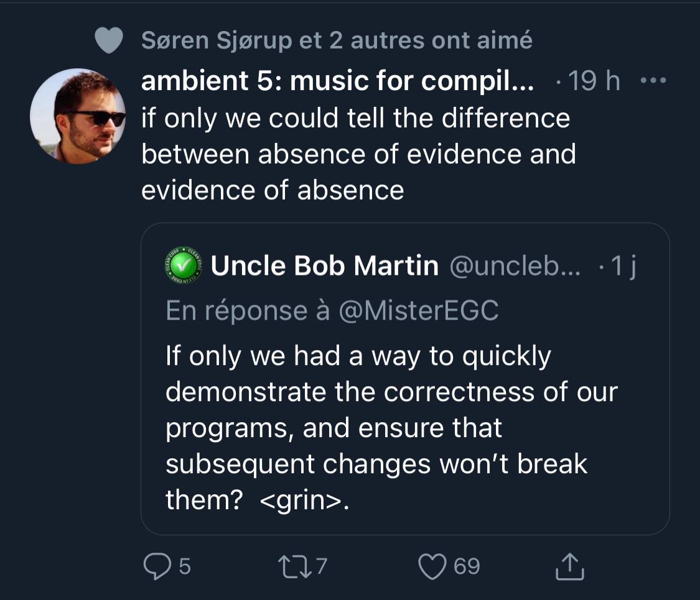
Task: Click the reply speech bubble icon
Action: [x=159, y=566]
